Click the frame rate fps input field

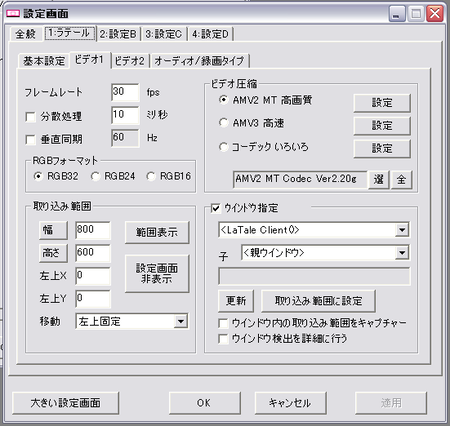[125, 92]
